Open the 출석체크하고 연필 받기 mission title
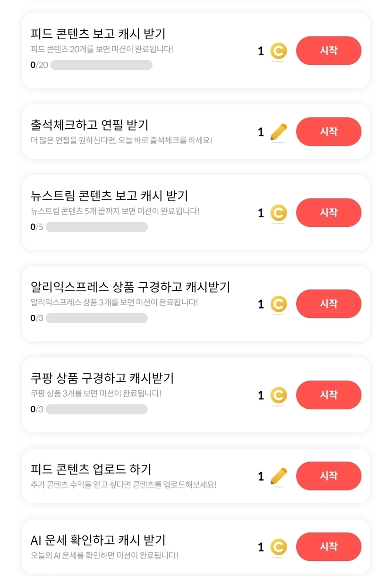The height and width of the screenshot is (576, 392). pos(89,125)
